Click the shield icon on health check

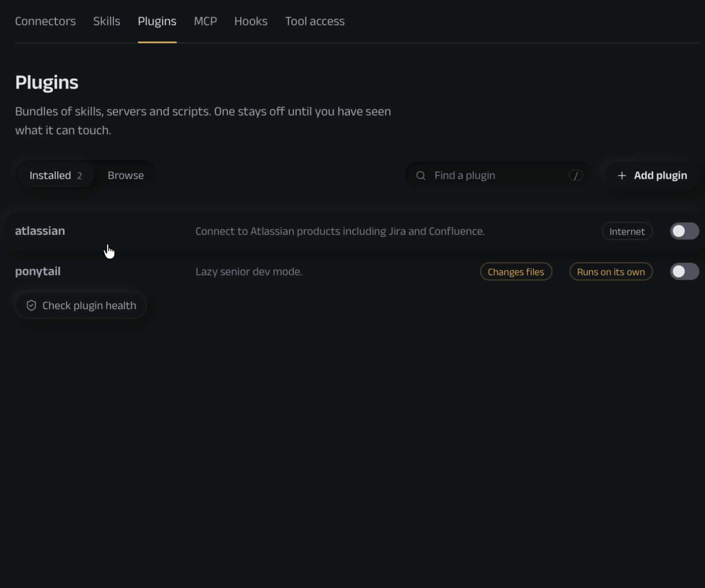[31, 306]
